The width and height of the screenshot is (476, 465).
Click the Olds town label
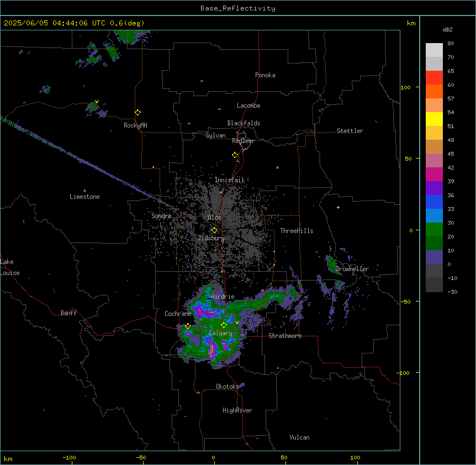(214, 218)
